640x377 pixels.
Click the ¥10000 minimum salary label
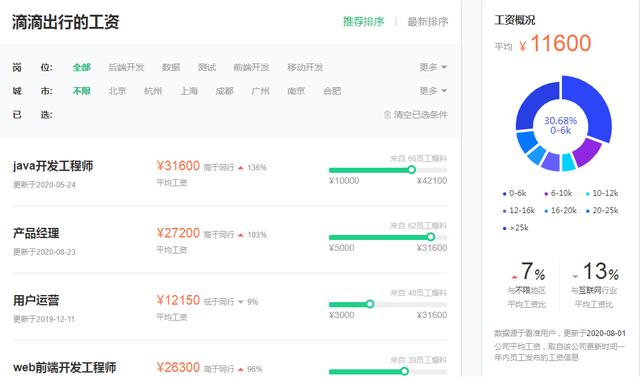tap(344, 181)
